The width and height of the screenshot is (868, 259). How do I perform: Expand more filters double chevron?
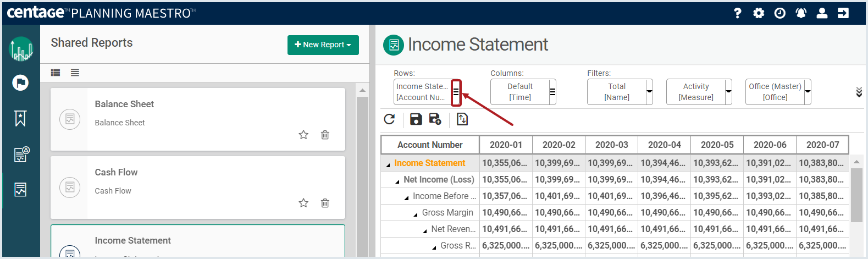[x=859, y=92]
